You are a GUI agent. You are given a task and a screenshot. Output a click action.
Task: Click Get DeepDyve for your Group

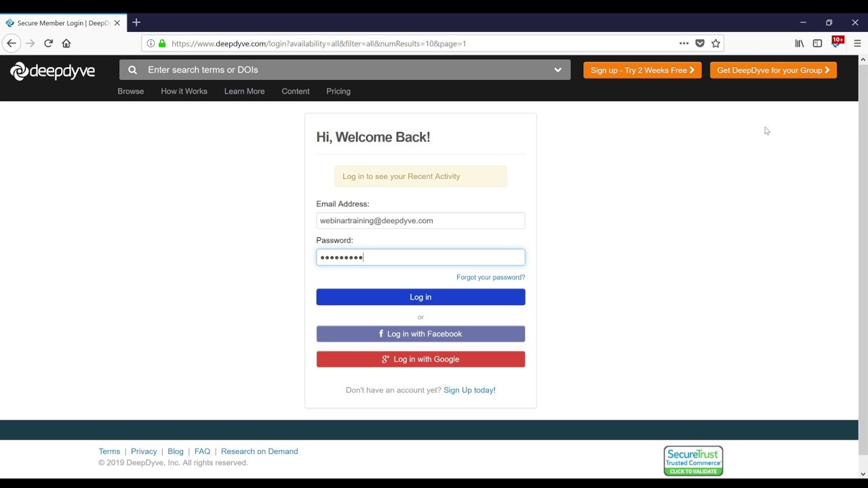(773, 70)
